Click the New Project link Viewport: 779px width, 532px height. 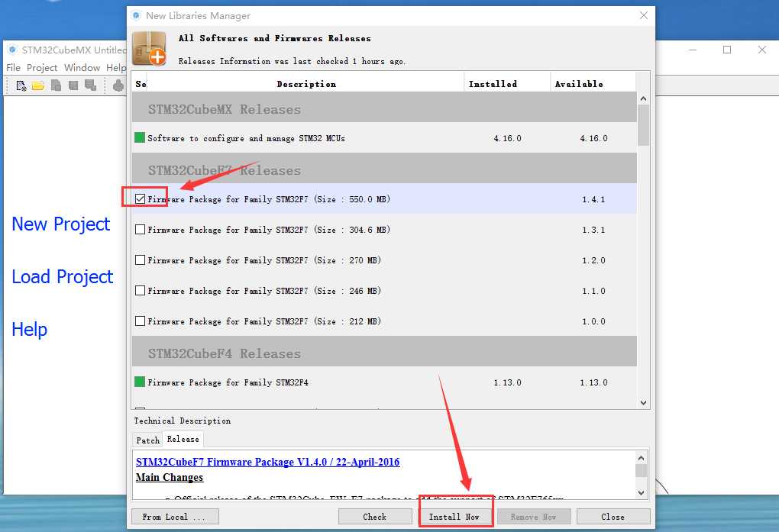[60, 224]
